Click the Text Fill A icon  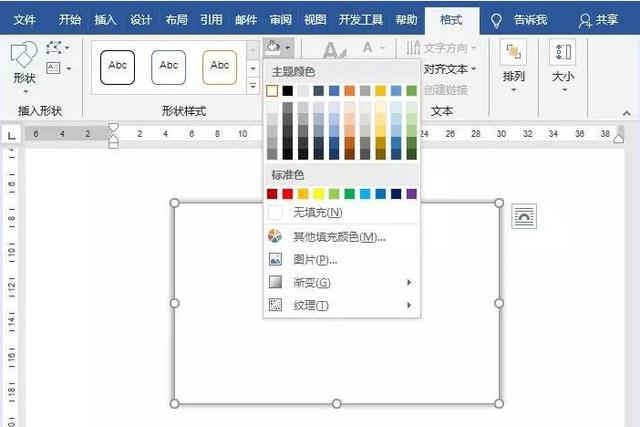click(367, 48)
